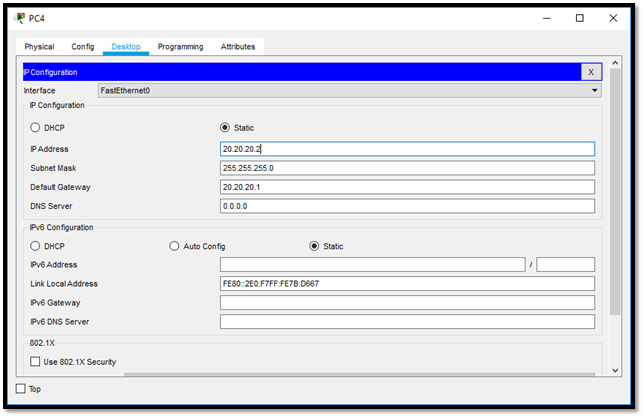
Task: Select Static radio under IP Configuration
Action: pos(225,128)
